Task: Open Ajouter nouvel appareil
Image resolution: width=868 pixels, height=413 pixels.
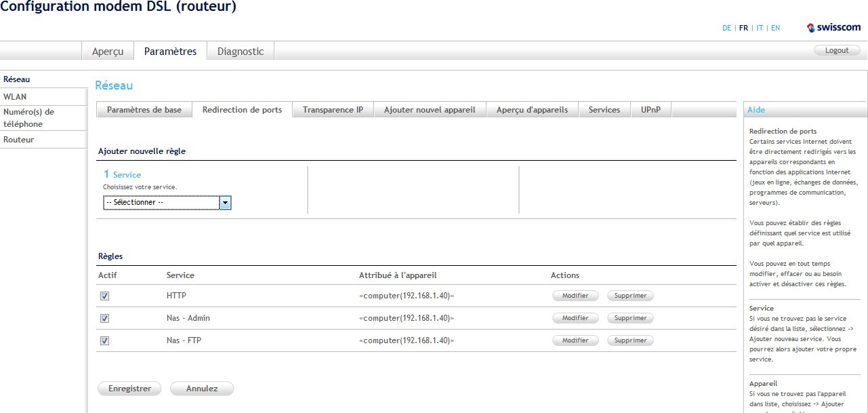Action: tap(430, 109)
